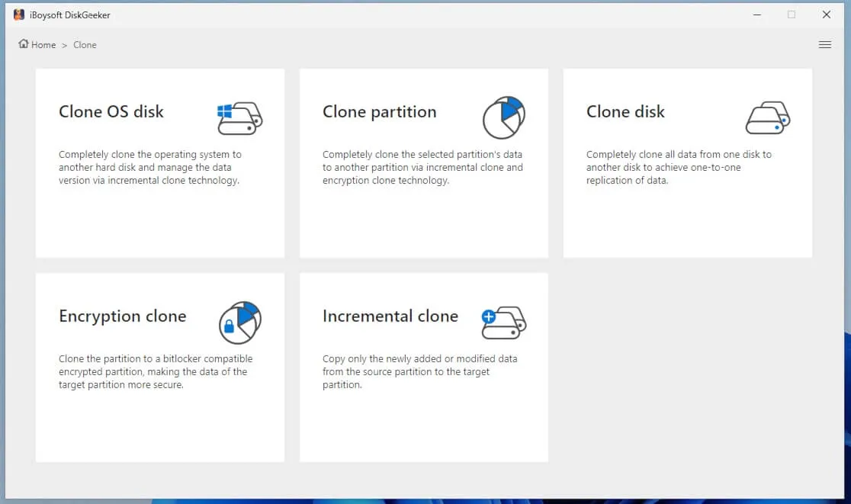The width and height of the screenshot is (851, 504).
Task: Open the Clone disk title
Action: coord(625,111)
